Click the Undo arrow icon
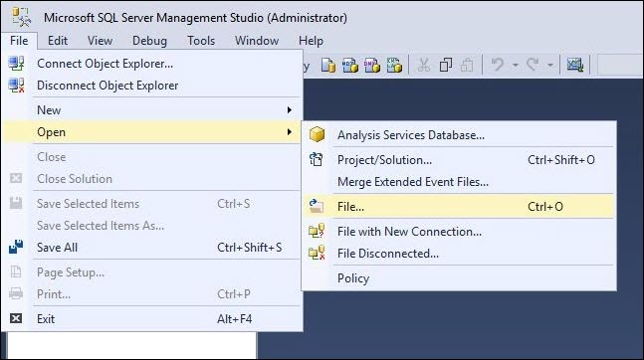Viewport: 644px width, 360px height. (x=498, y=65)
